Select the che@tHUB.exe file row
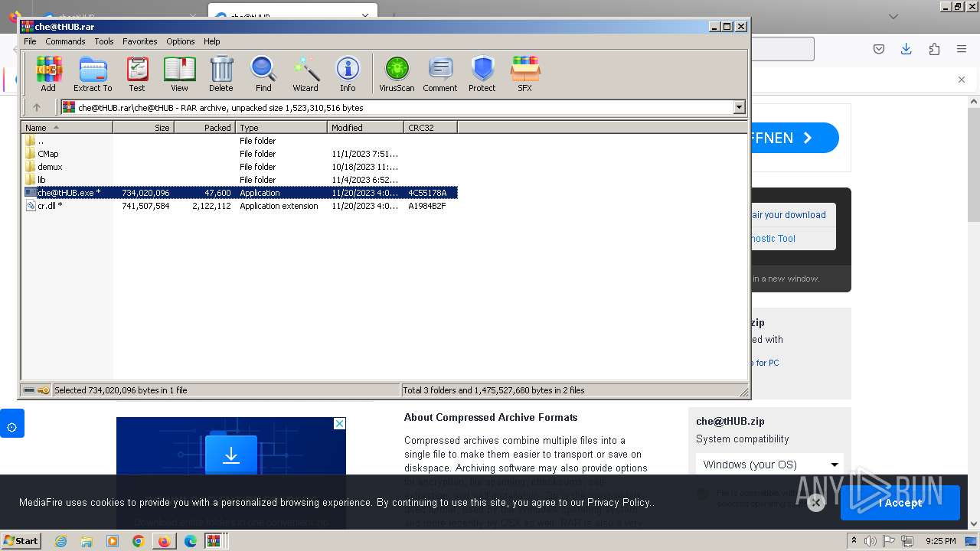 pyautogui.click(x=240, y=193)
